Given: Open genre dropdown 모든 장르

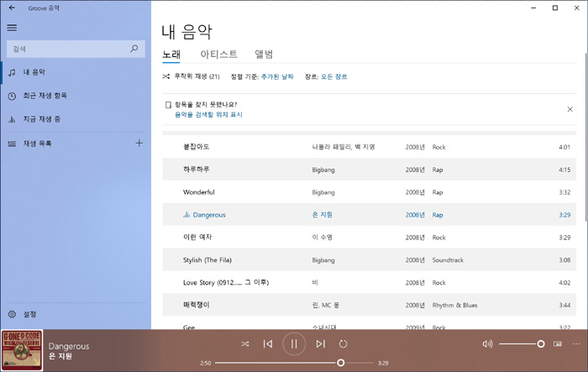Looking at the screenshot, I should click(333, 76).
